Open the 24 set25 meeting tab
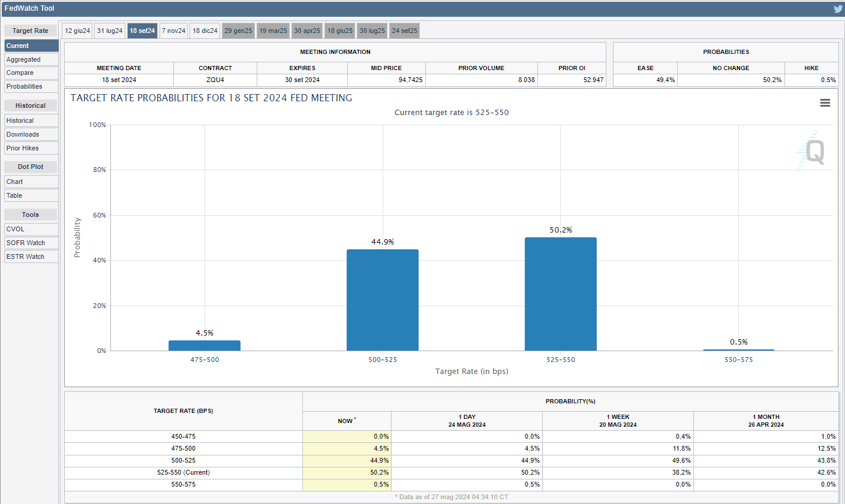 [405, 31]
